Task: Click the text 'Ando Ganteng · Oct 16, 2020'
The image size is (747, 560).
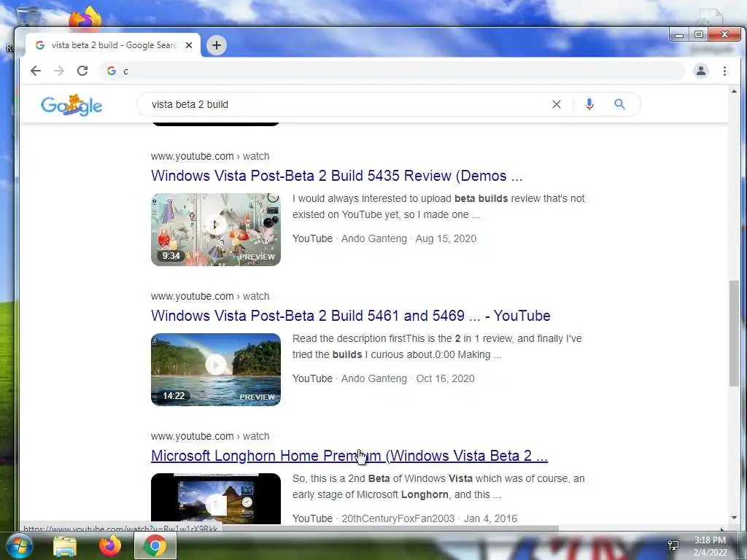Action: [408, 378]
